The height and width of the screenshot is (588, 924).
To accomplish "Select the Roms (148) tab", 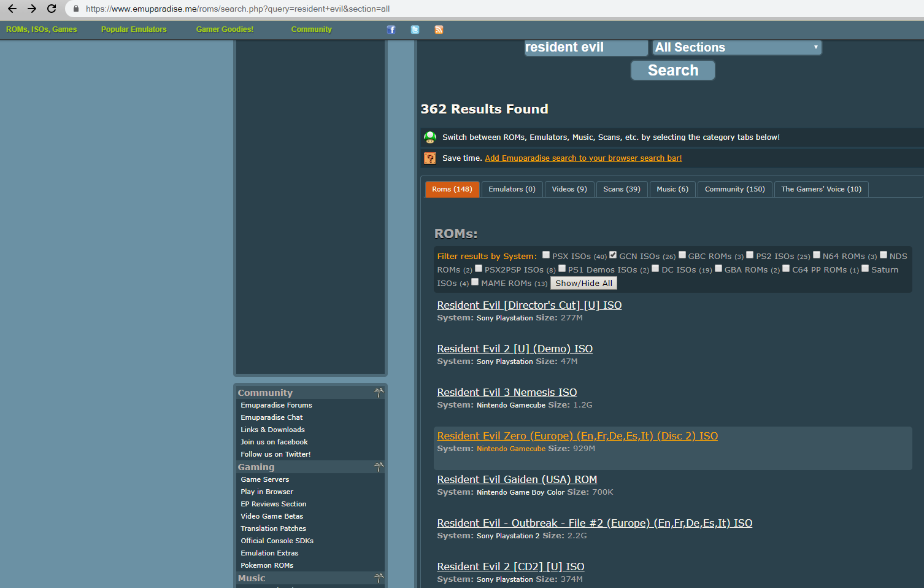I will pyautogui.click(x=452, y=189).
